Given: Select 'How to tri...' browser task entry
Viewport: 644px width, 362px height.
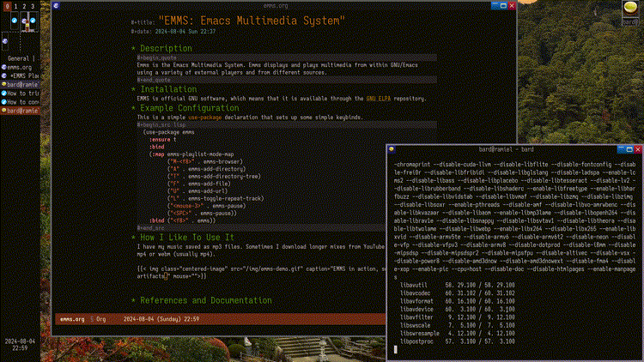Looking at the screenshot, I should tap(20, 94).
